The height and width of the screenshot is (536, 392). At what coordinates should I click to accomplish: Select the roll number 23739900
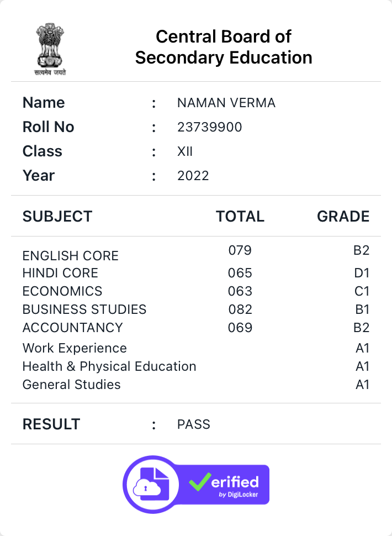coord(210,127)
